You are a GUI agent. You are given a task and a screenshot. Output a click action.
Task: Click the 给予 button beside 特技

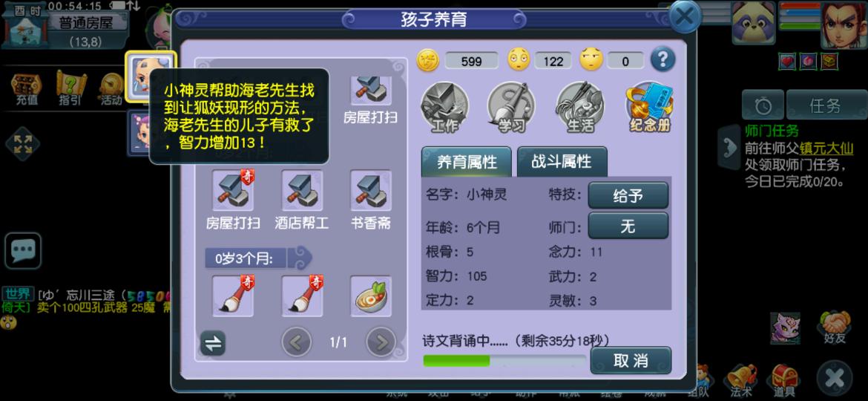[x=628, y=195]
